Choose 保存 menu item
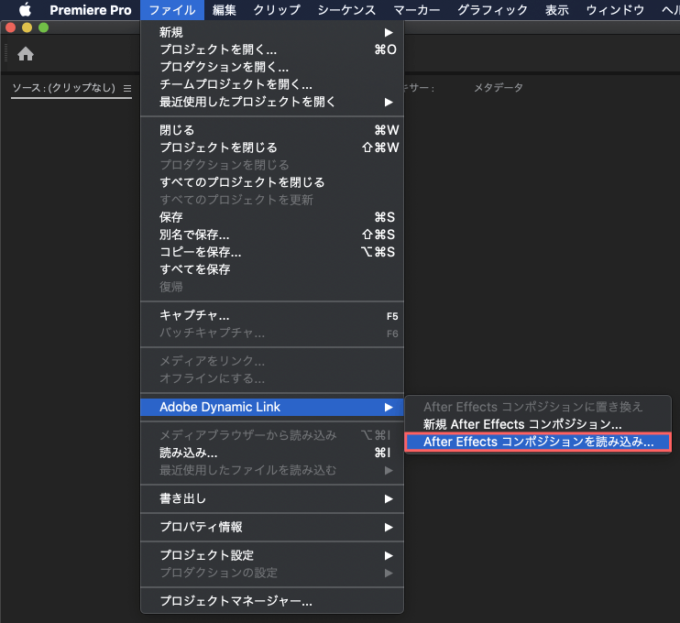The height and width of the screenshot is (623, 680). tap(272, 217)
